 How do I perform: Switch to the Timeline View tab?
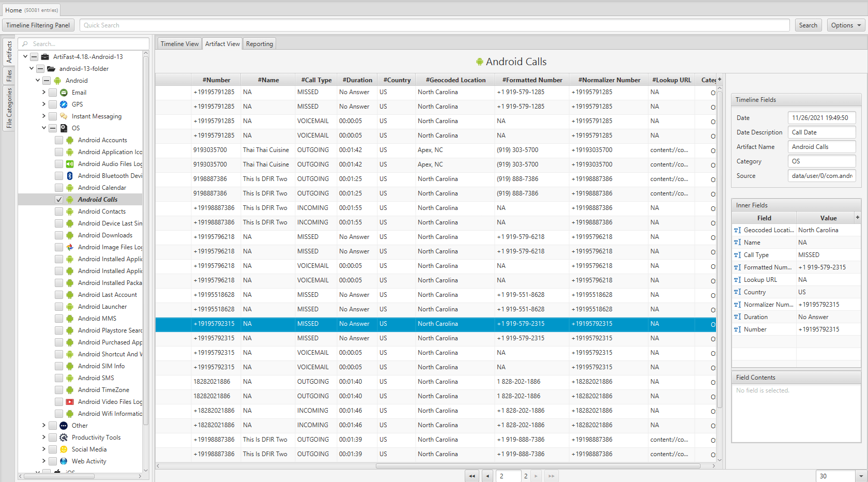[x=179, y=44]
